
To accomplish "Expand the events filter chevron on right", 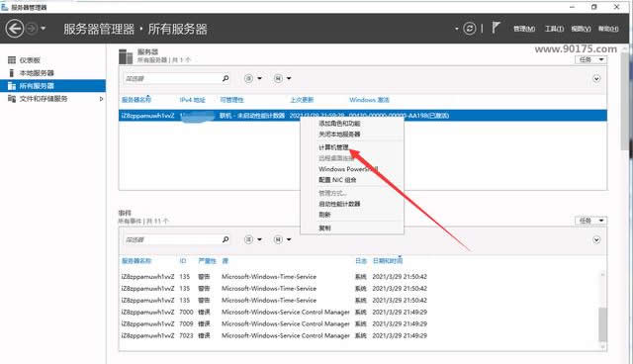I will [596, 240].
